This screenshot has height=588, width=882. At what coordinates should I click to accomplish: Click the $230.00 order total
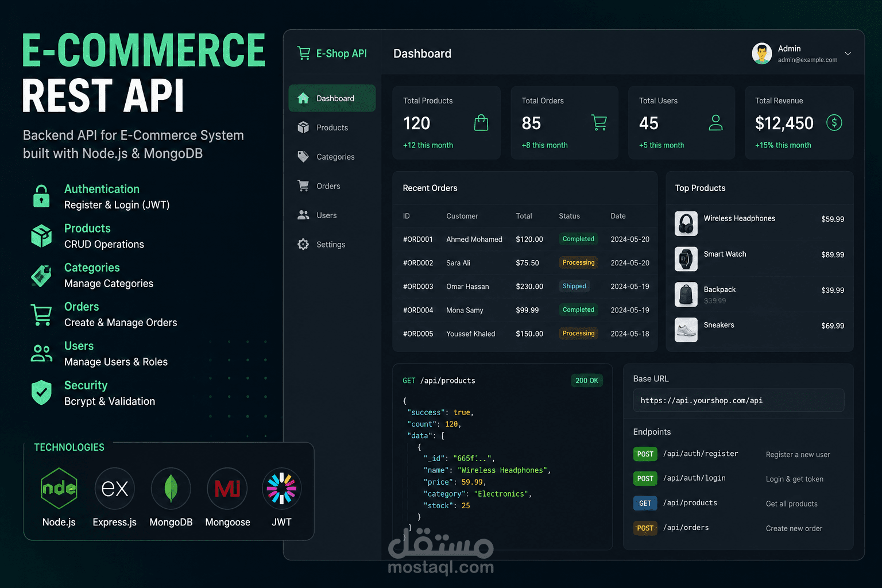click(529, 287)
